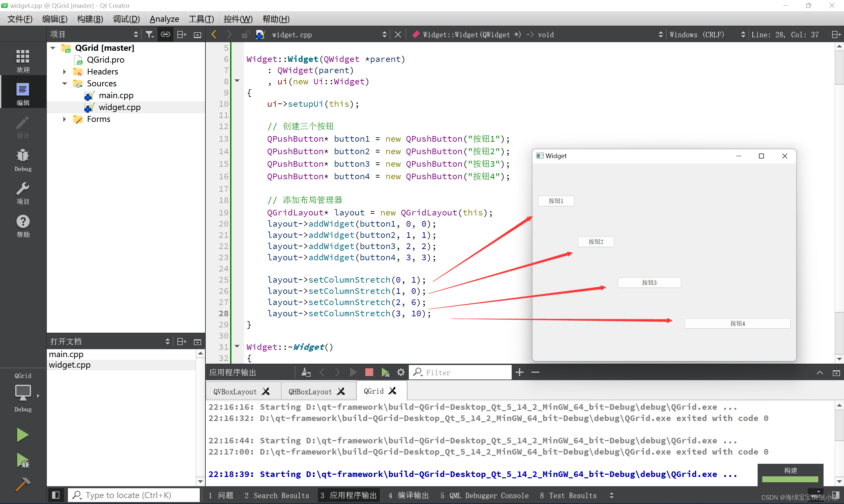Viewport: 844px width, 504px height.
Task: Open the 构建(B) menu
Action: 90,19
